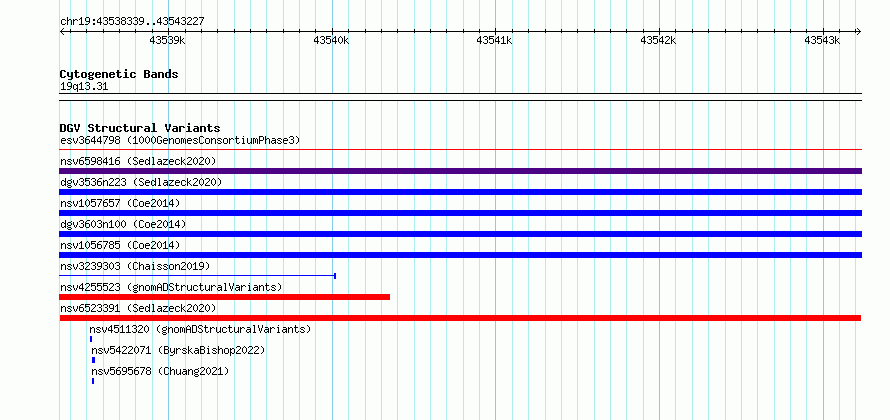Select the 19q13.31 band label
Screen dimensions: 890x420
[84, 87]
